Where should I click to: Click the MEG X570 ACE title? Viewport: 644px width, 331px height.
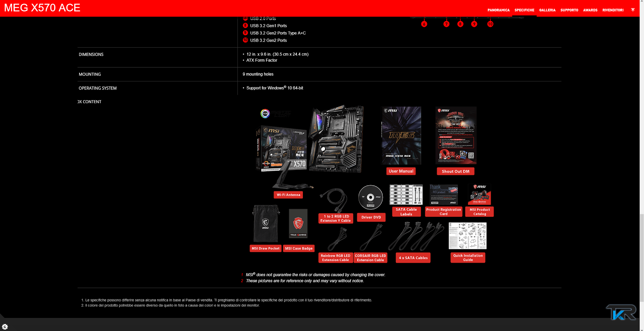click(42, 8)
